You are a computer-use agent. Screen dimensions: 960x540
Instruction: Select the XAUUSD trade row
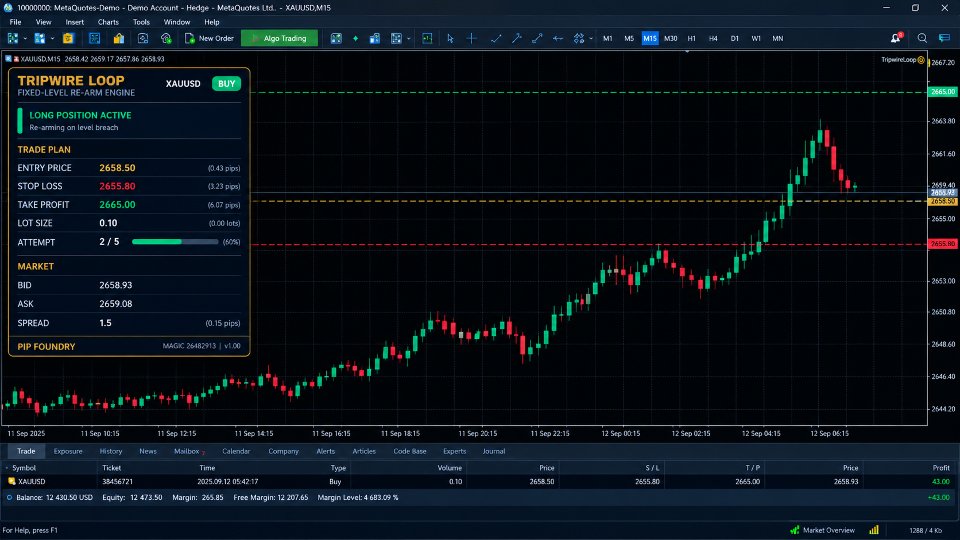[480, 482]
